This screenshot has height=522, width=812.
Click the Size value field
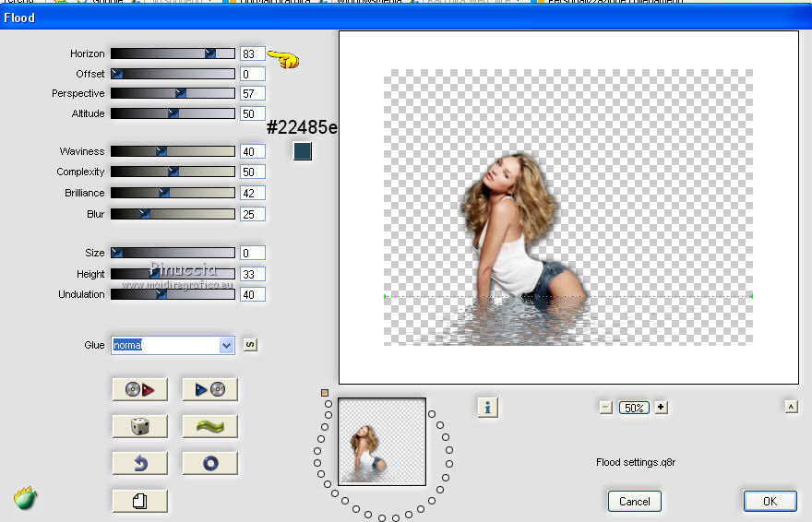(253, 253)
